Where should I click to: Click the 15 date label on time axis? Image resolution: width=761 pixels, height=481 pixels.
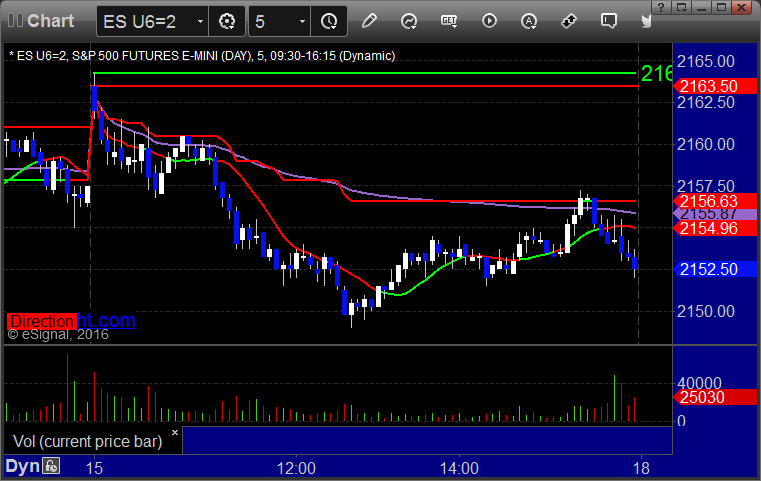coord(94,468)
